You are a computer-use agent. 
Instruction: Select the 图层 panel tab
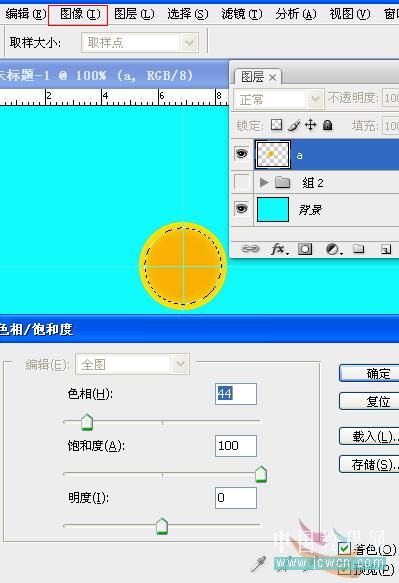[253, 77]
